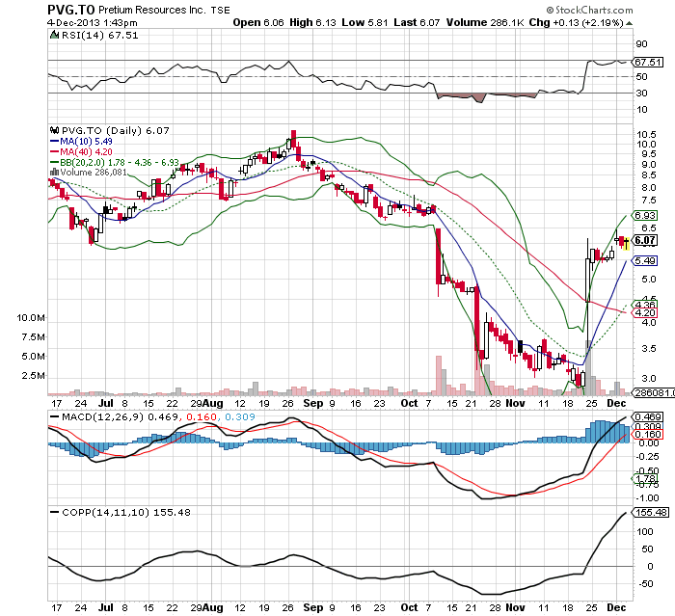Click the Oct label under the volume bars
This screenshot has height=616, width=675.
tap(409, 403)
